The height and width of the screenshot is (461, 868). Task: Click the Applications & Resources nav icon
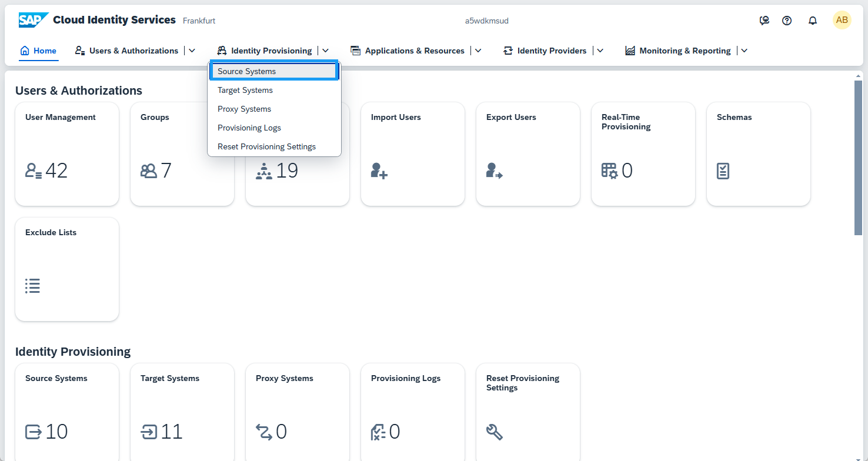[355, 51]
